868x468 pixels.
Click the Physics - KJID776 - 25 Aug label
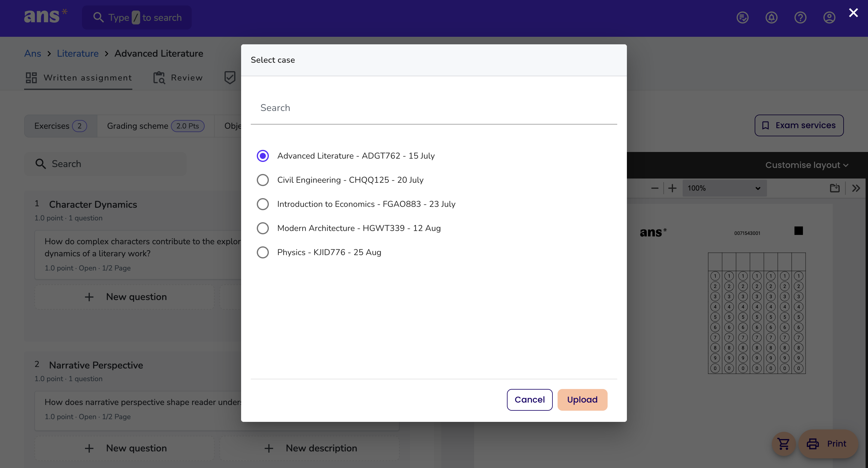click(x=329, y=252)
